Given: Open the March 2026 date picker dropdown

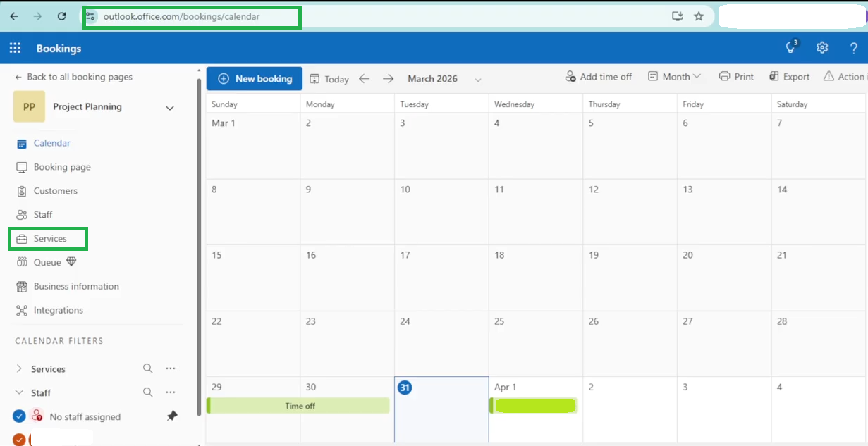Looking at the screenshot, I should click(477, 80).
